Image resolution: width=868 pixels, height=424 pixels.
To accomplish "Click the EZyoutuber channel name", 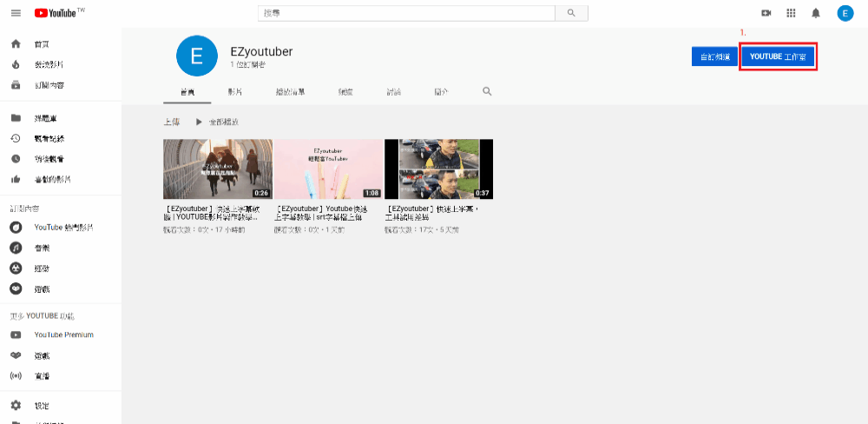I will 261,51.
